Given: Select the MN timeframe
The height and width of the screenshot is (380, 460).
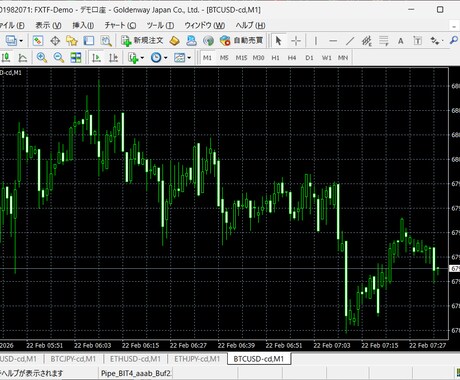Looking at the screenshot, I should pos(343,58).
